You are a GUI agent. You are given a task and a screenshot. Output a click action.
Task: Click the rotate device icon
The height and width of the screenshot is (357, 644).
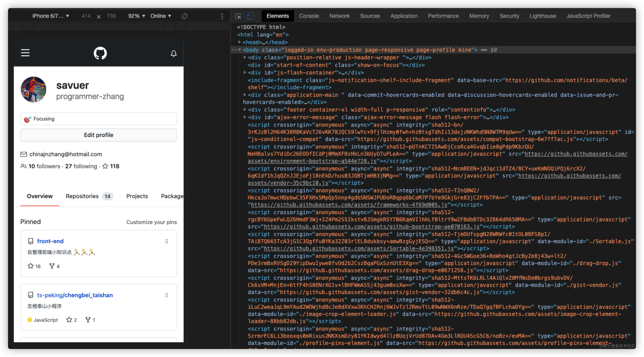(184, 16)
